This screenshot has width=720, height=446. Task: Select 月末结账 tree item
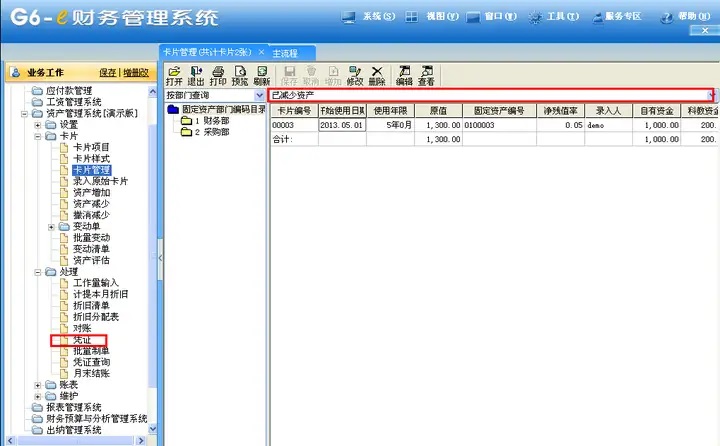pos(91,373)
